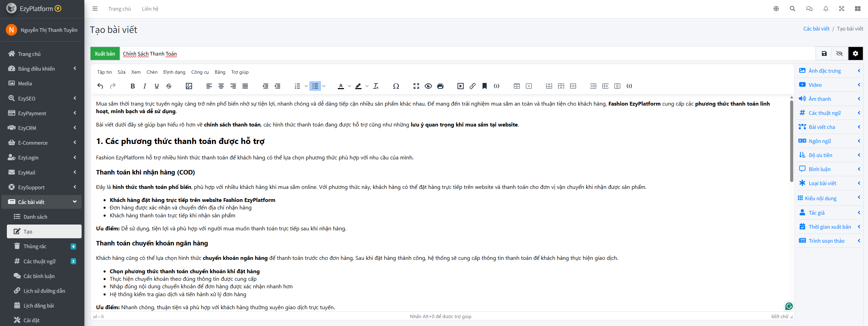Expand the Ảnh đặc trưng panel
The image size is (868, 326).
coord(829,71)
